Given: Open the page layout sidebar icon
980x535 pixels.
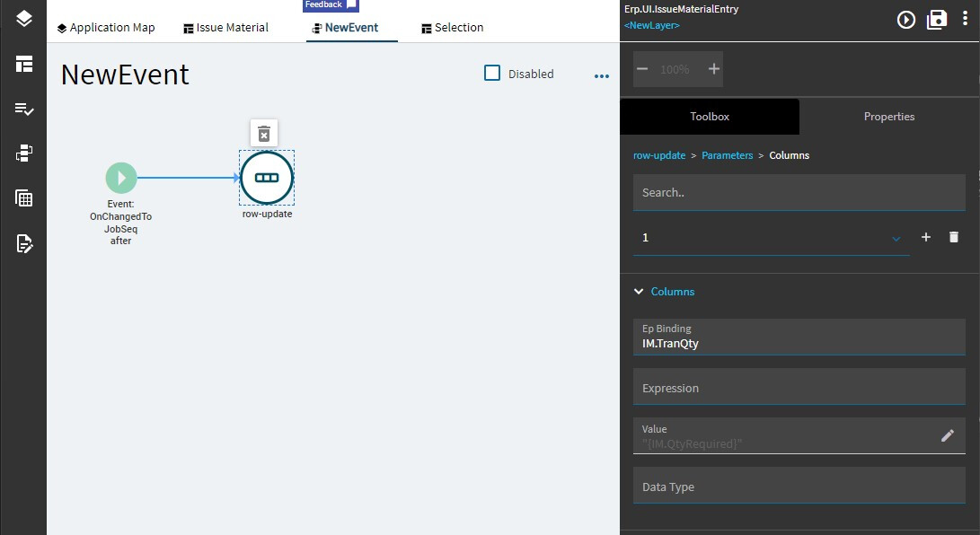Looking at the screenshot, I should click(x=23, y=64).
